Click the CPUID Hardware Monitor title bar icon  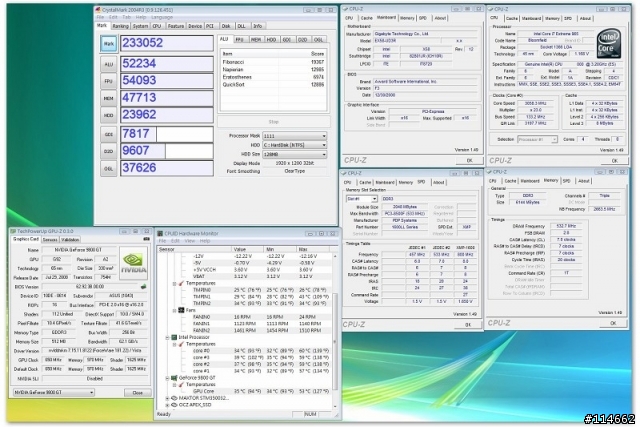[x=160, y=234]
